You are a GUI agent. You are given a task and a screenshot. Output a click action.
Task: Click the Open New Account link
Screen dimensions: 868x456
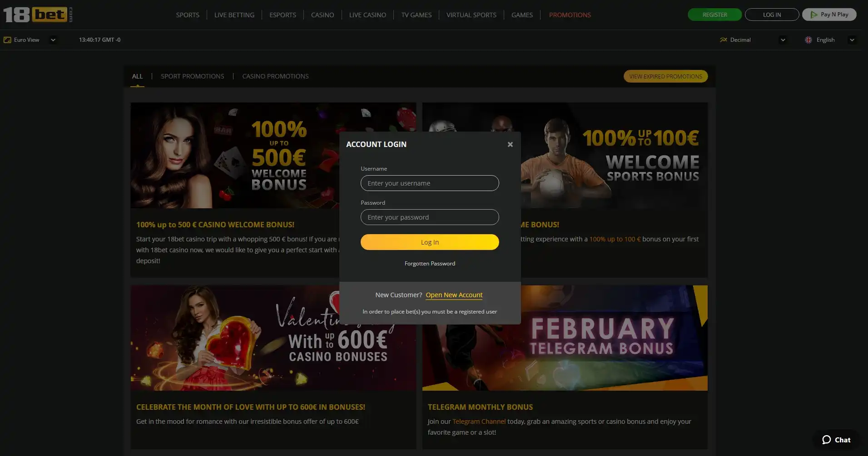[x=454, y=295]
